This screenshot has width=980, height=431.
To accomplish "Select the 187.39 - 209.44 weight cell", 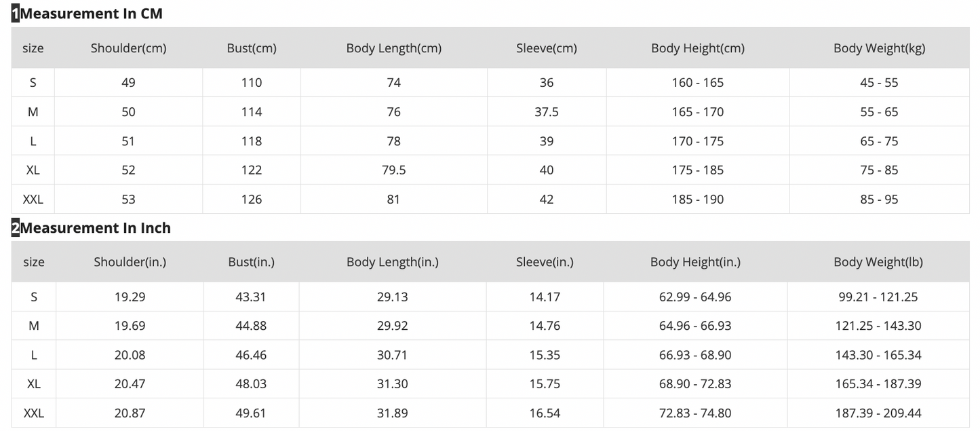I will (x=878, y=413).
